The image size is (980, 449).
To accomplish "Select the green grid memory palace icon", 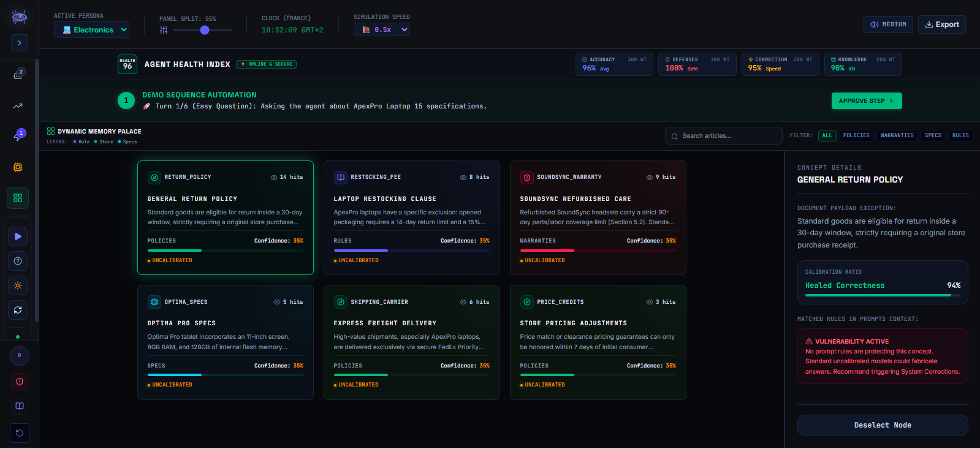I will (18, 198).
